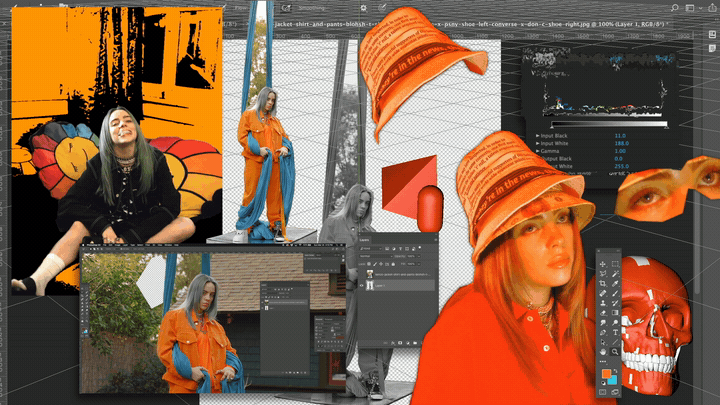The image size is (720, 405).
Task: Switch to the Layers tab
Action: pos(365,240)
